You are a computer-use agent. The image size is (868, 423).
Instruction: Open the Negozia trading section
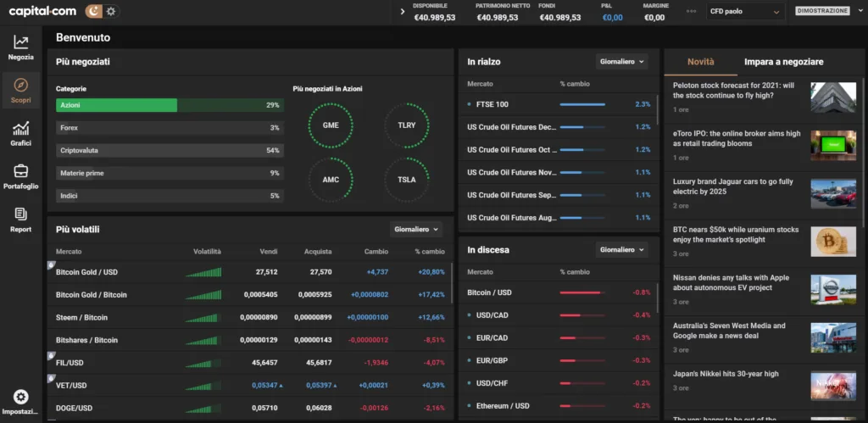pos(20,47)
